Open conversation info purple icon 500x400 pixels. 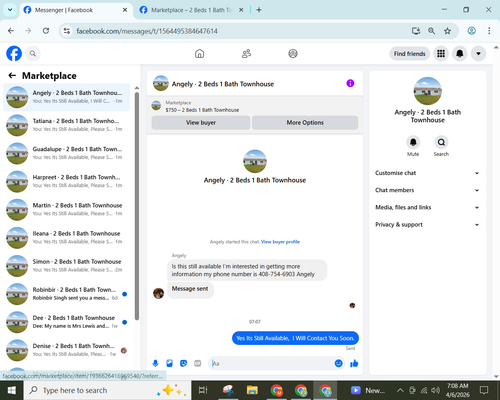click(350, 83)
